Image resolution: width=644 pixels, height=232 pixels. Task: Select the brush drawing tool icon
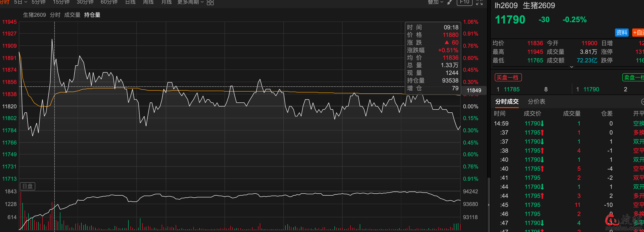coord(450,2)
